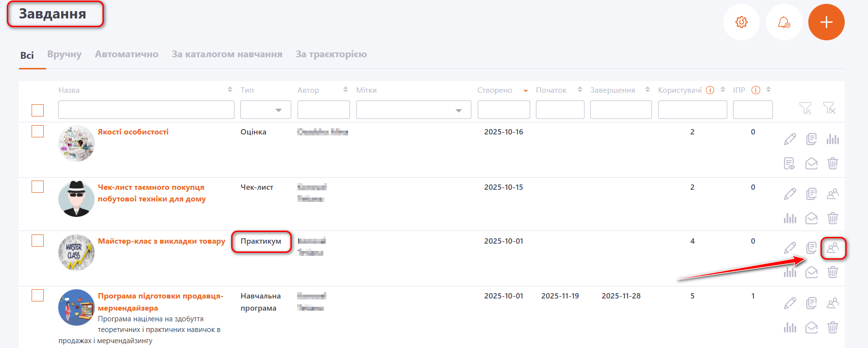Delete the Якості особистості task
The image size is (868, 348).
(833, 164)
